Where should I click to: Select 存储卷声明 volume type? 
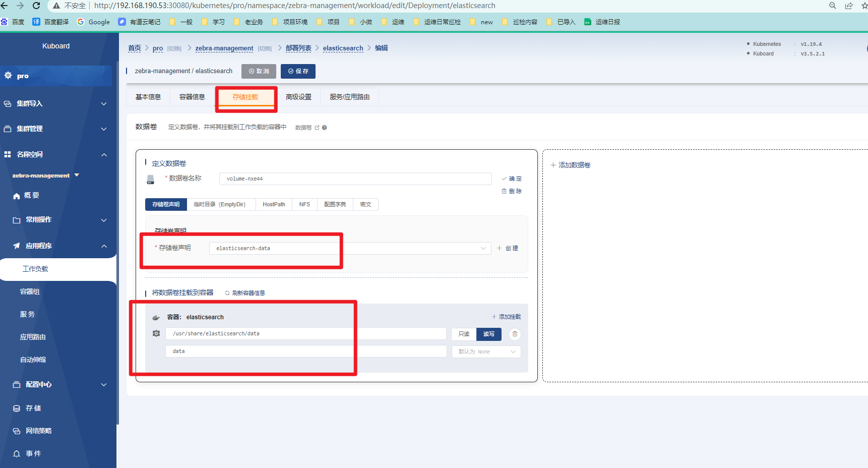166,204
